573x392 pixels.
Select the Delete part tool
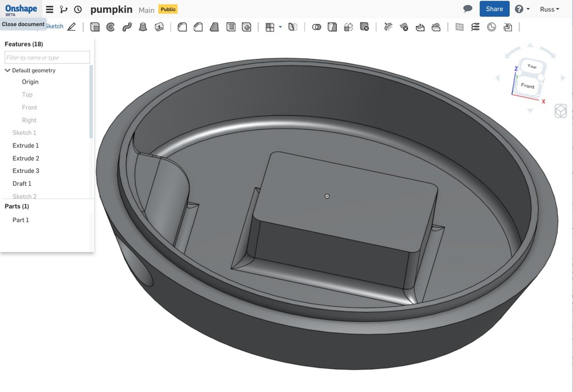(x=364, y=27)
